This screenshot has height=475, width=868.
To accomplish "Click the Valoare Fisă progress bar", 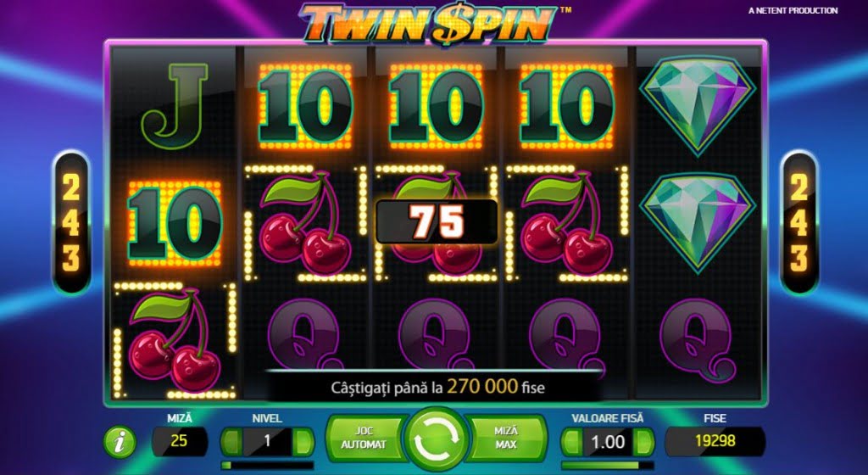I will (607, 465).
